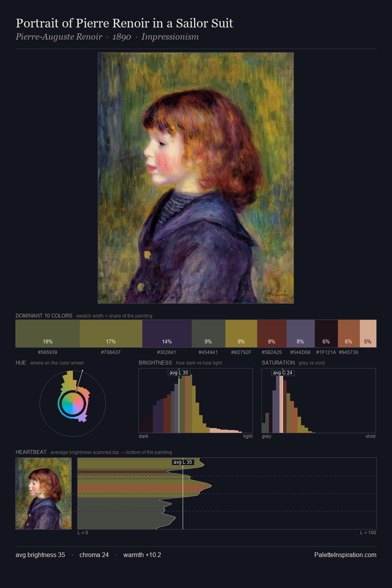Viewport: 392px width, 588px height.
Task: Click the painting title heading
Action: [x=124, y=23]
